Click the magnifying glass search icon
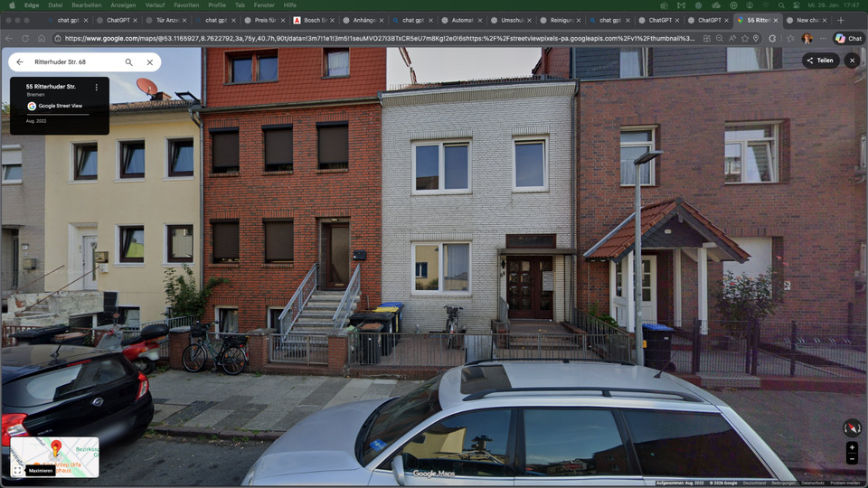The image size is (868, 488). click(x=128, y=62)
